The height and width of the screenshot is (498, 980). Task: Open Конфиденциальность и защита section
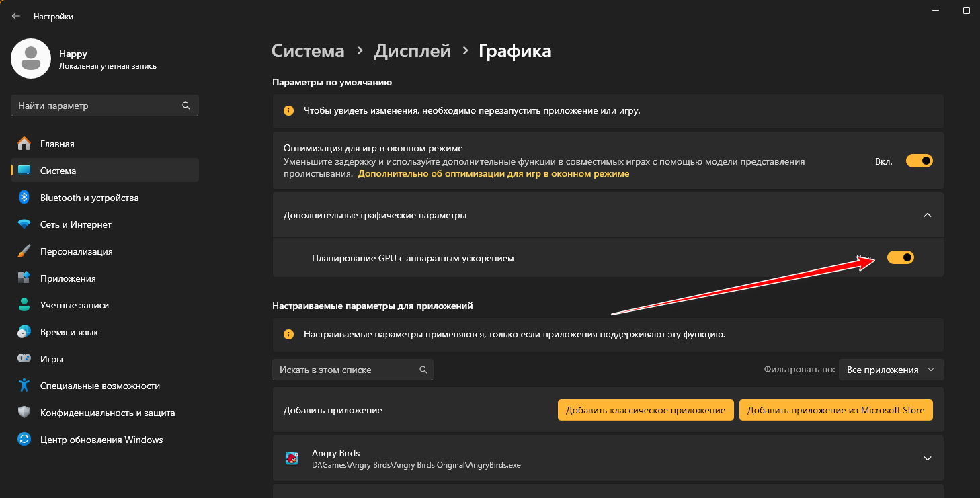point(108,413)
